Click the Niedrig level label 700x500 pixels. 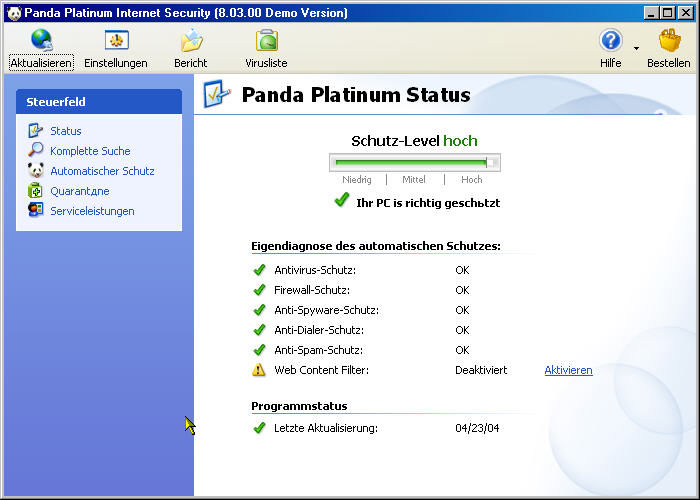(x=357, y=179)
